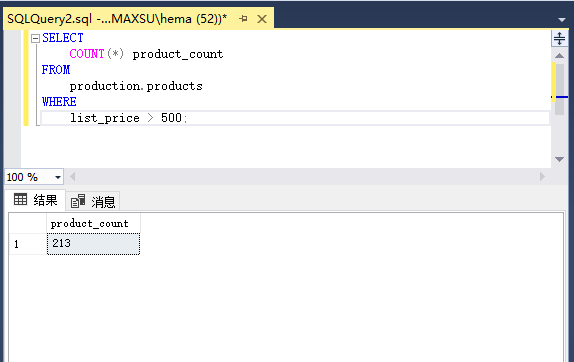Click the editor scroll up arrow
Screen dimensions: 574x362
(559, 56)
